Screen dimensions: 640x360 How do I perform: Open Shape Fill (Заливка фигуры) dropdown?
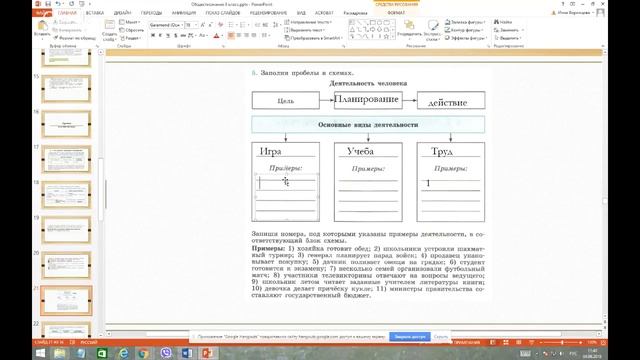(465, 22)
